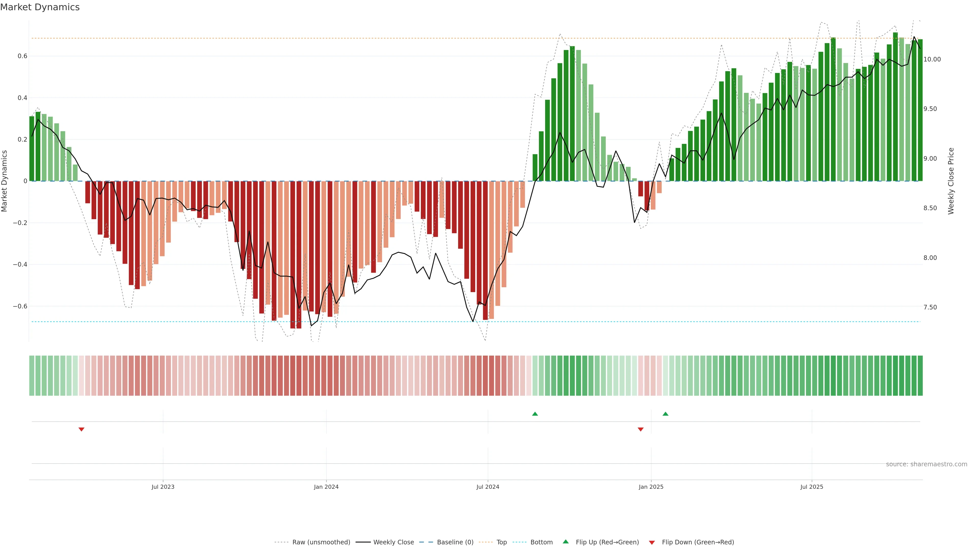Click the red flip-down marker just before Jan 2025
The width and height of the screenshot is (980, 551).
(641, 429)
